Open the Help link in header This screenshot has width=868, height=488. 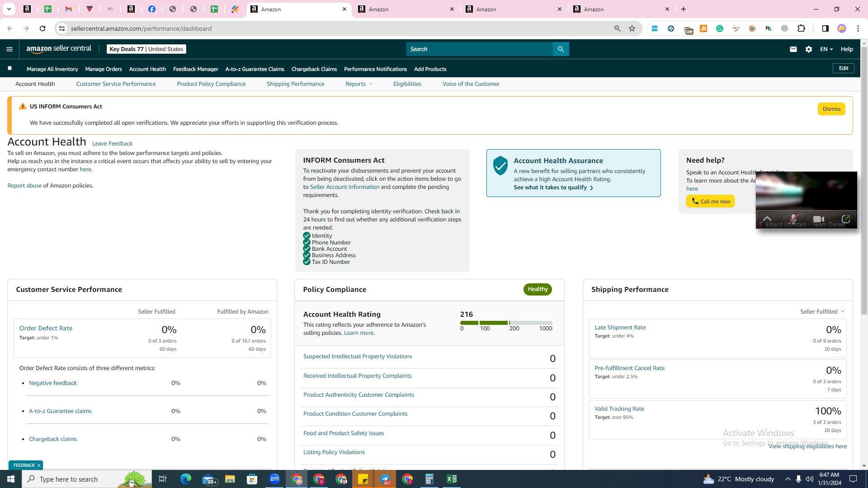point(847,49)
